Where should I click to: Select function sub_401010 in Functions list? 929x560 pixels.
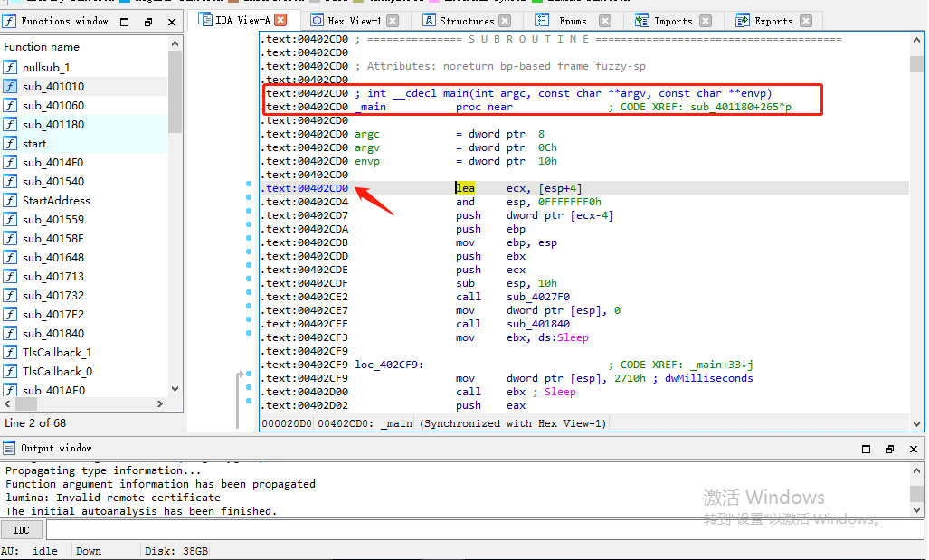[x=53, y=87]
